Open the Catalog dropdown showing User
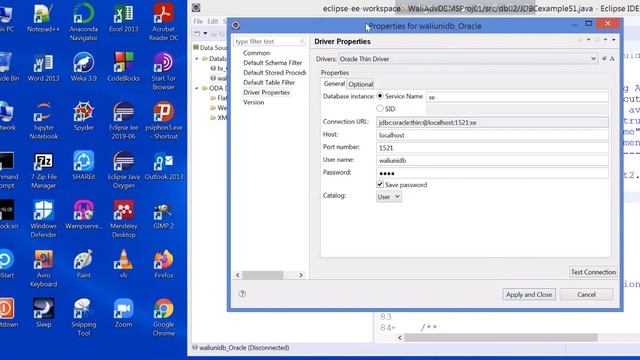Viewport: 640px width, 360px height. click(389, 197)
